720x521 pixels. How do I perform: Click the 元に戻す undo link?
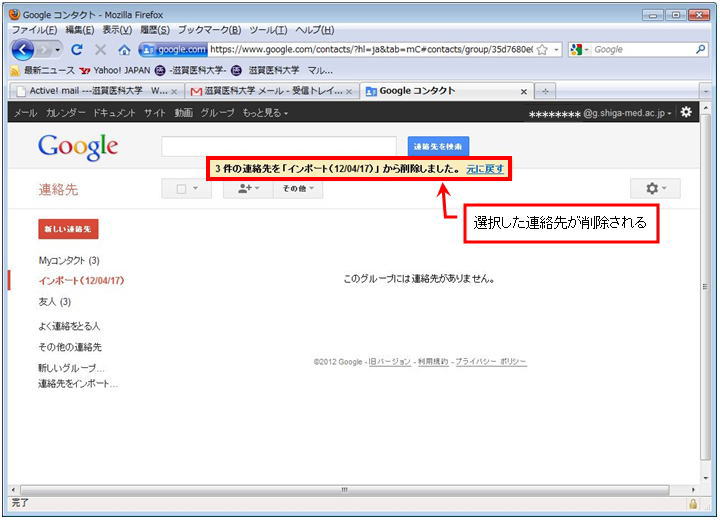pyautogui.click(x=485, y=169)
